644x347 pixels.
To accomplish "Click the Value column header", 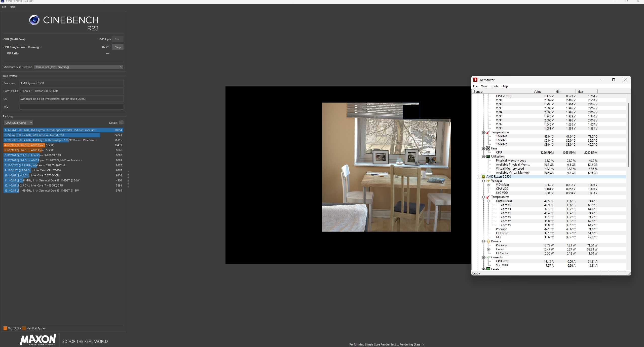I will [543, 91].
